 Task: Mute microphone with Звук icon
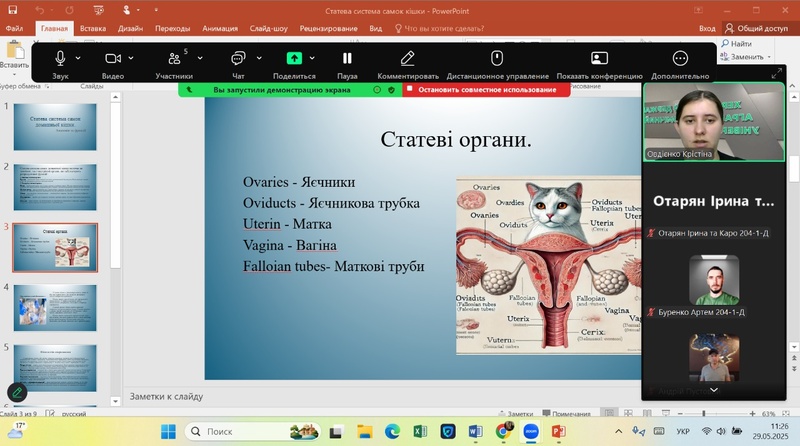(60, 59)
